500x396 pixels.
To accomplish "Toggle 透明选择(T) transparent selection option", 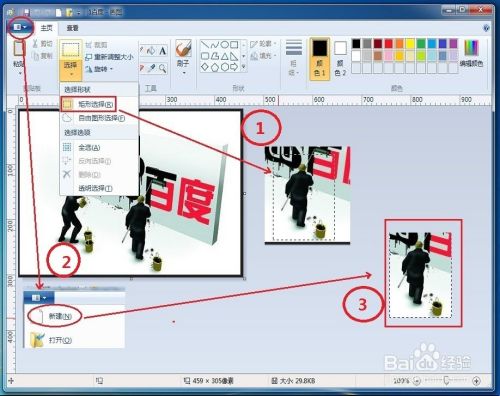I will (99, 188).
